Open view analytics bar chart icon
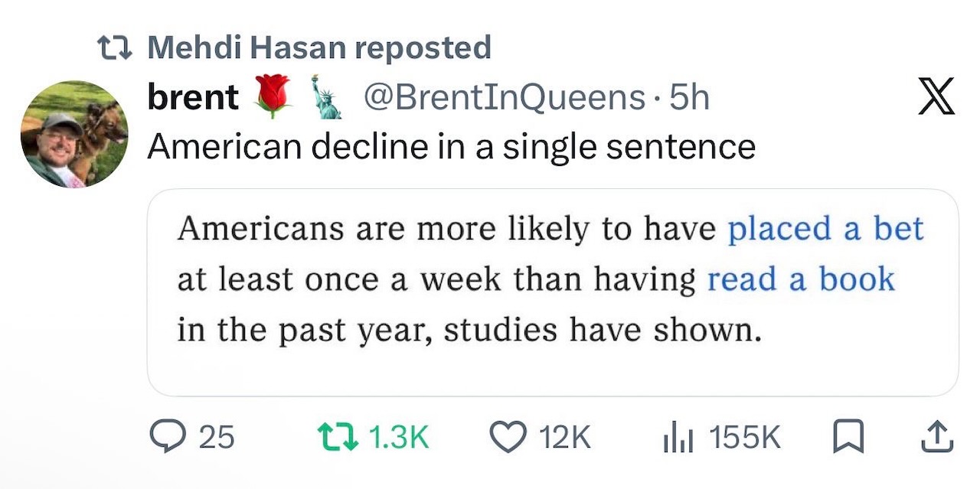The height and width of the screenshot is (489, 980). (677, 438)
